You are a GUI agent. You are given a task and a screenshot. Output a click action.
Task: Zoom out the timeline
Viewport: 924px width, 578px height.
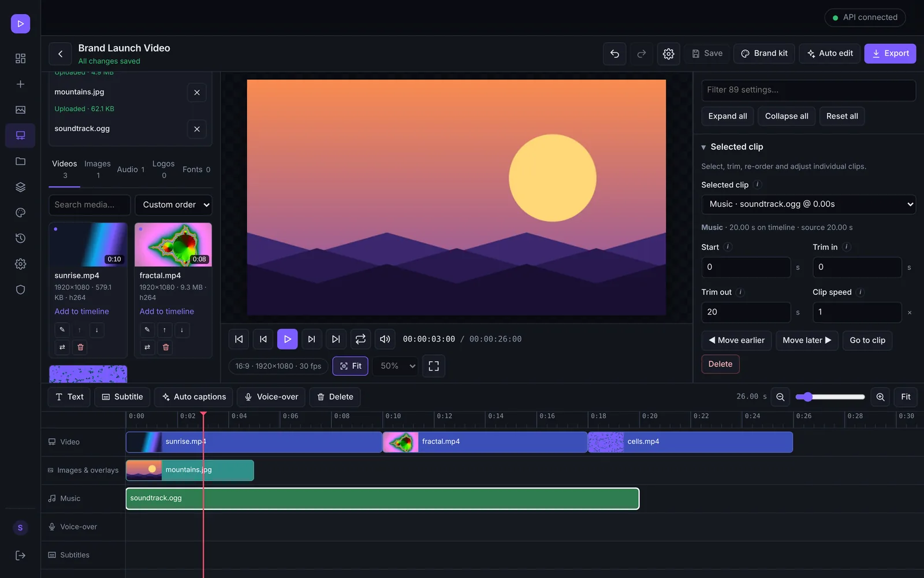coord(780,397)
